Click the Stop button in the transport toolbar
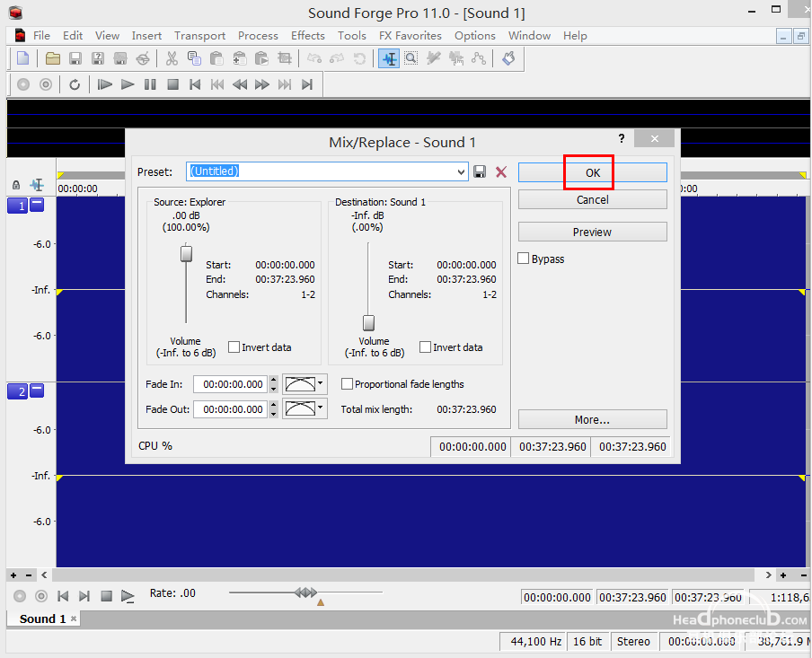Viewport: 812px width, 658px height. click(x=173, y=84)
